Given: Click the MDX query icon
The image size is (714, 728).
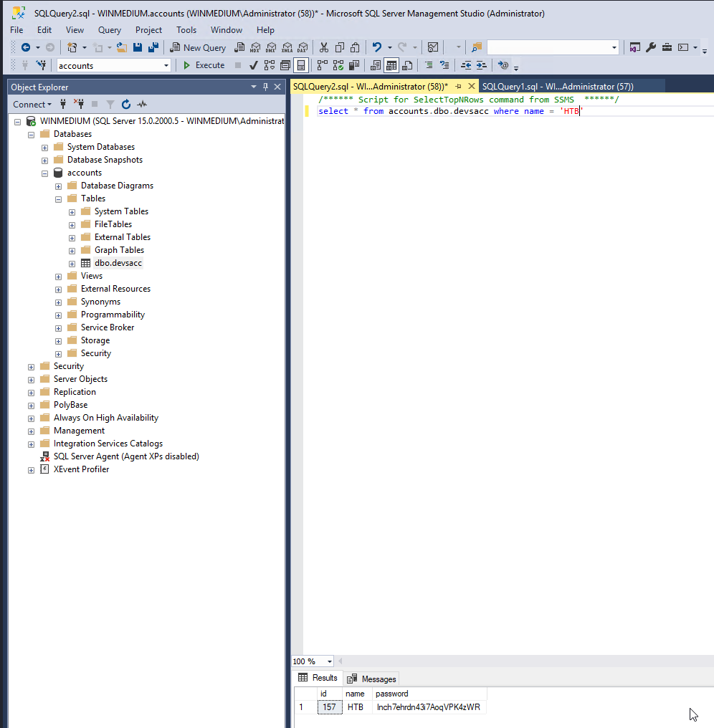Looking at the screenshot, I should click(255, 47).
